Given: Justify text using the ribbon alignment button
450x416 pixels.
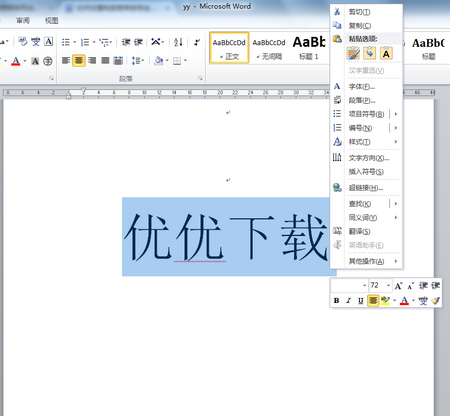Looking at the screenshot, I should 105,61.
